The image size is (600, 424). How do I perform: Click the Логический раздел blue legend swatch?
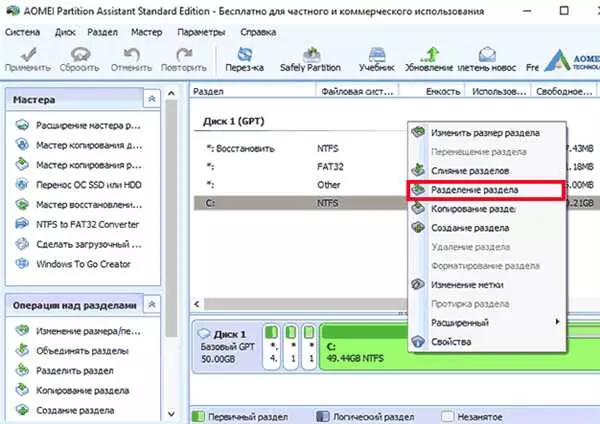(323, 416)
